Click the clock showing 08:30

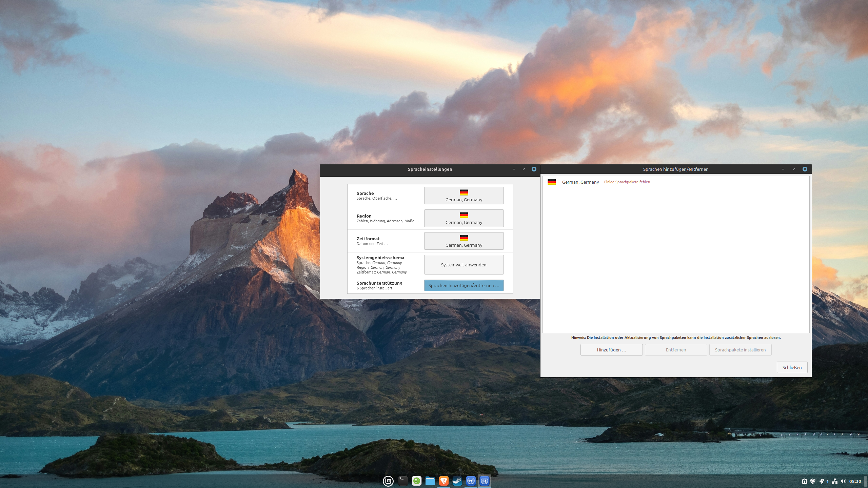pos(855,481)
